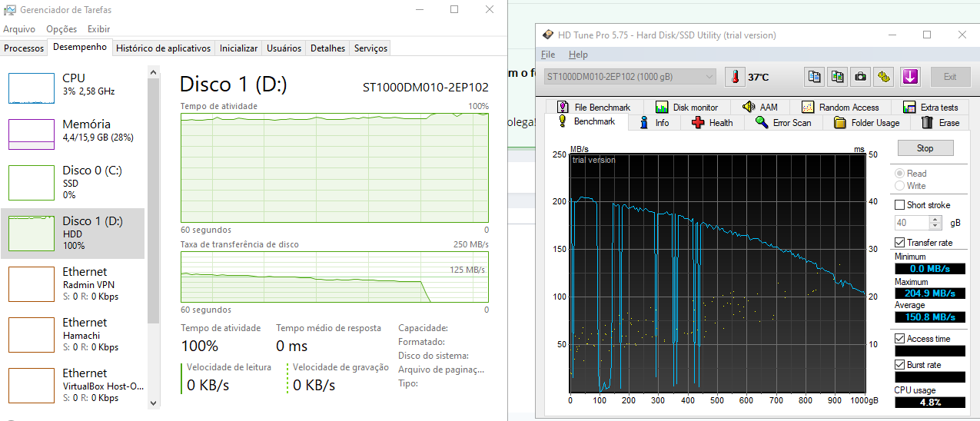The height and width of the screenshot is (421, 980).
Task: Select Ethernet Hamachi adapter
Action: coord(74,334)
